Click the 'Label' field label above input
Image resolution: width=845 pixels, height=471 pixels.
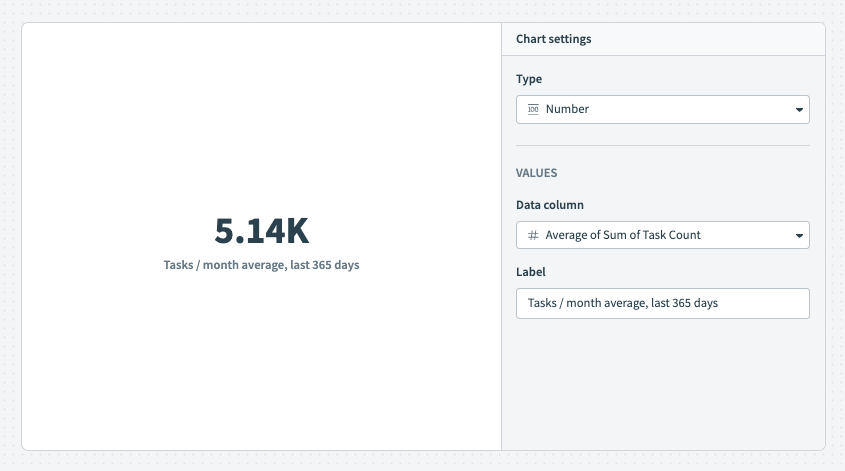[531, 272]
